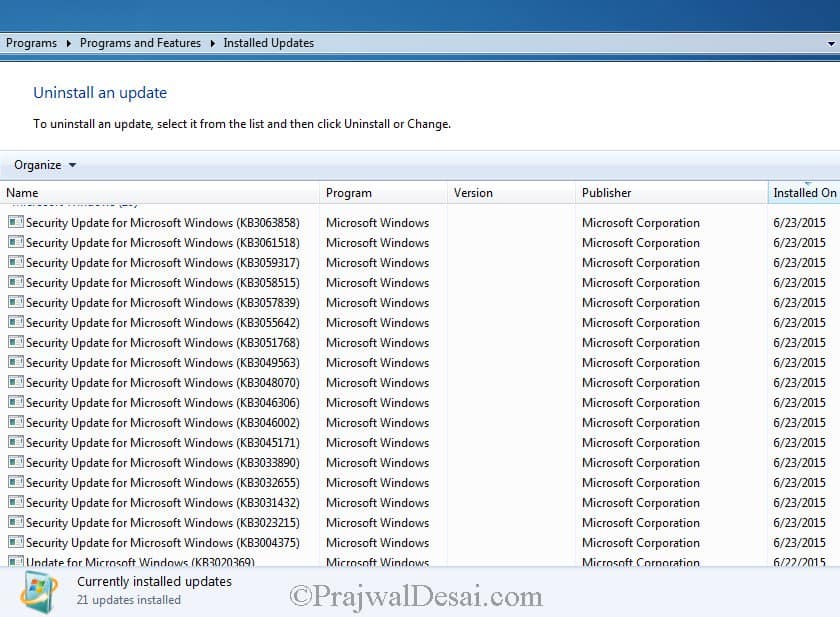Click the 6/23/2015 date for KB3059317
Viewport: 840px width, 617px height.
[799, 262]
